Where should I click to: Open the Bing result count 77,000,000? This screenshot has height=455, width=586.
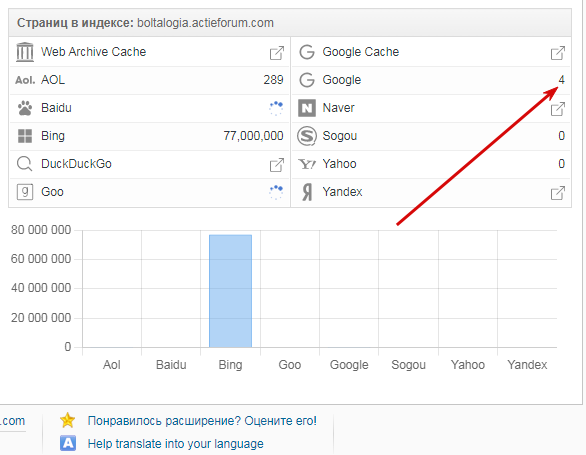253,136
